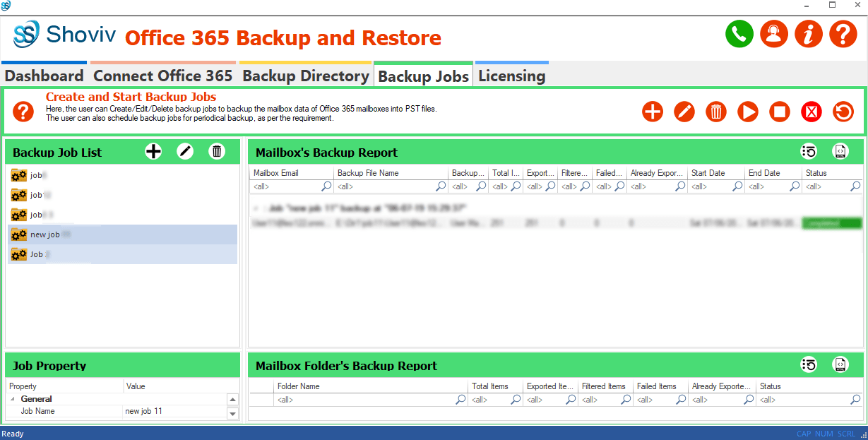This screenshot has height=440, width=868.
Task: Export Mailbox Folder's Backup Report to HTML
Action: [x=840, y=364]
